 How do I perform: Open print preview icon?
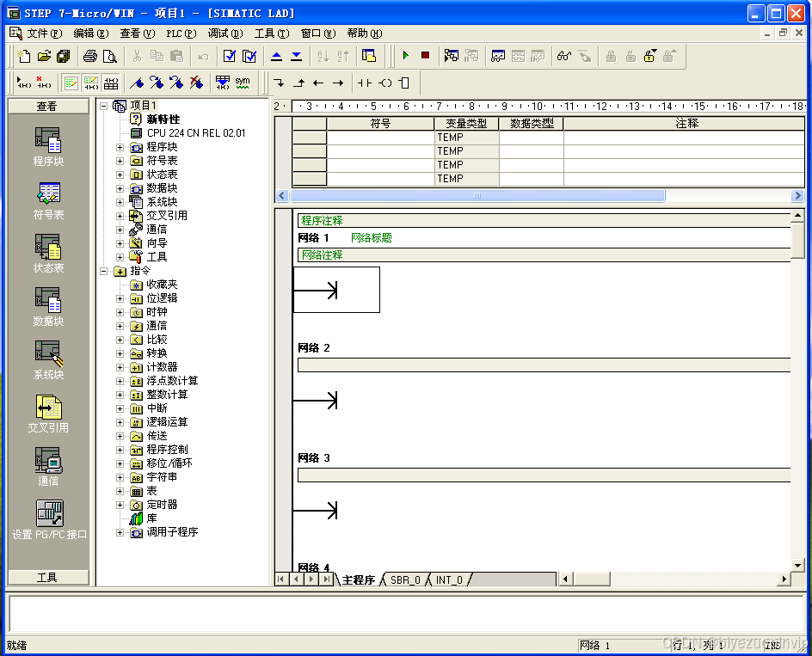pyautogui.click(x=110, y=56)
